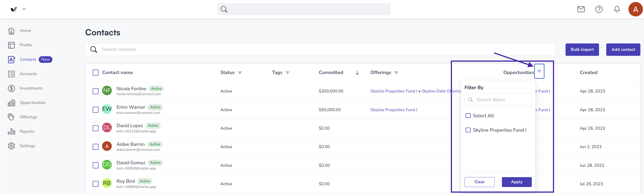Check Select All in the filter popup

[468, 116]
